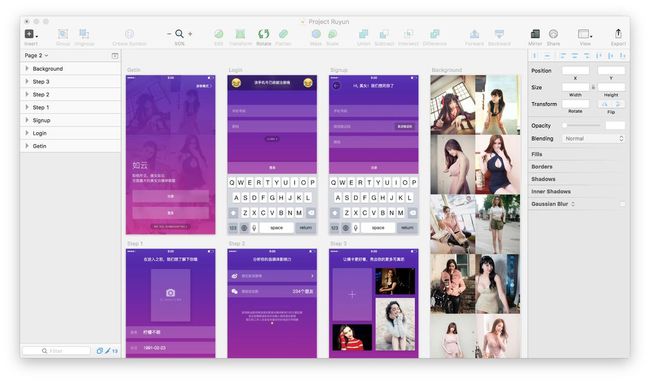This screenshot has height=382, width=650.
Task: Click the Group toolbar icon
Action: pos(63,34)
